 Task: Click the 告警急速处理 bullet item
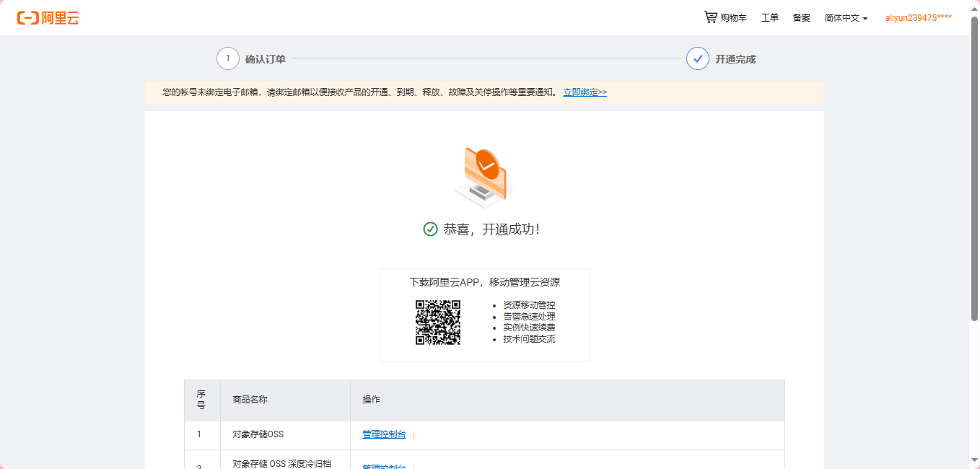529,316
